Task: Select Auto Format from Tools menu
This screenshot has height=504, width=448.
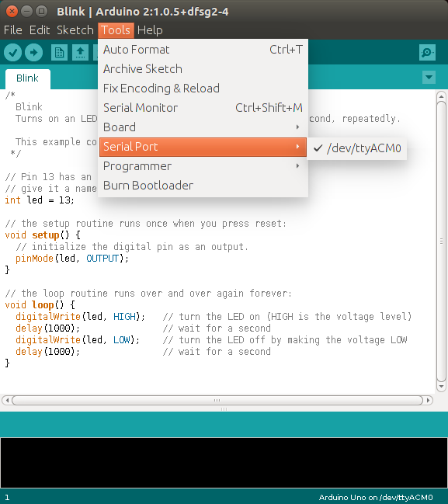Action: coord(203,50)
